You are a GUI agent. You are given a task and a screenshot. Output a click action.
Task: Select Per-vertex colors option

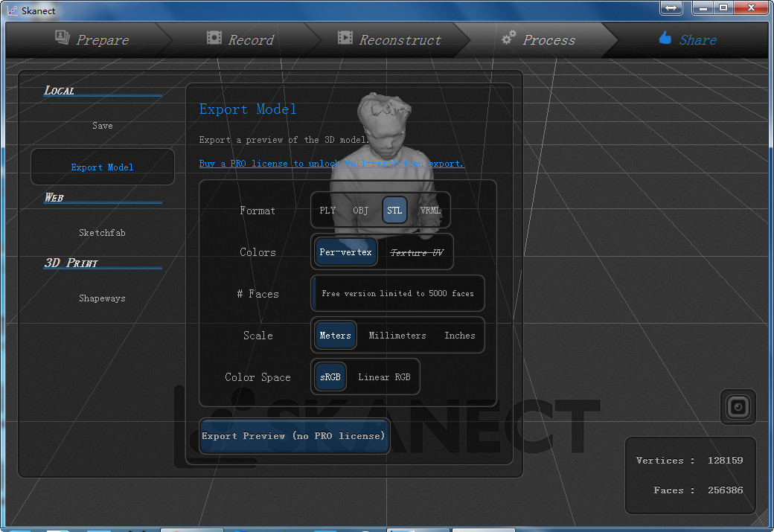point(345,252)
